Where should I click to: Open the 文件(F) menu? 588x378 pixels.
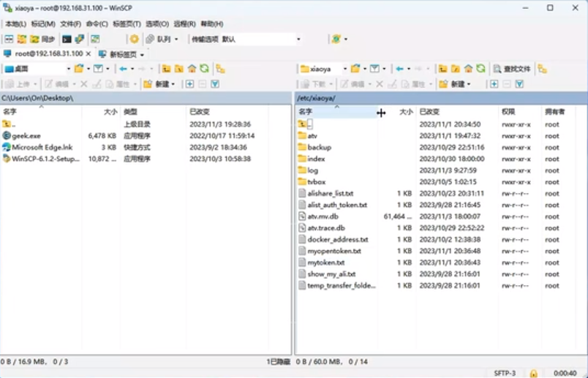click(x=70, y=24)
